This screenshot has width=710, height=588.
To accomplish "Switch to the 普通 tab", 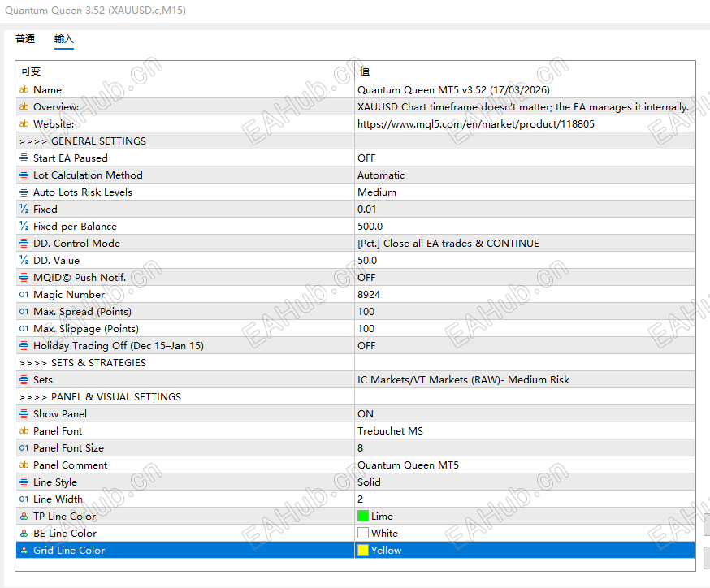I will coord(25,39).
